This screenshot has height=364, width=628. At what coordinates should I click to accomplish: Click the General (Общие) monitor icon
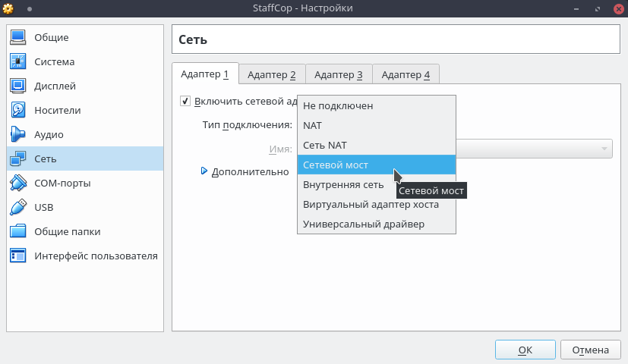coord(18,37)
